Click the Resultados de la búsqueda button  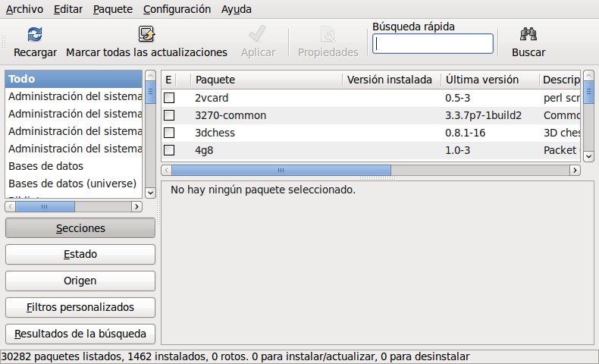80,334
